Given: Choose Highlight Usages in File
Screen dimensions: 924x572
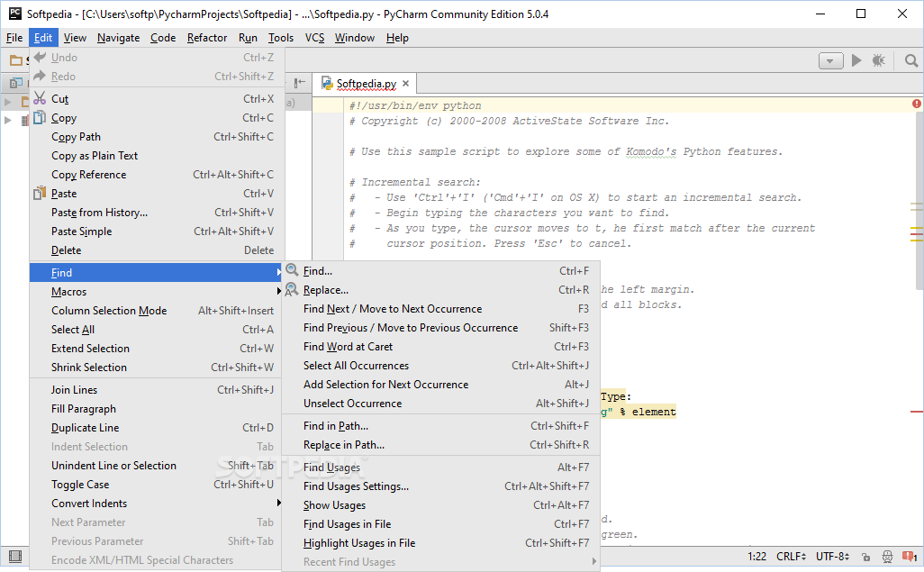Looking at the screenshot, I should [x=440, y=542].
